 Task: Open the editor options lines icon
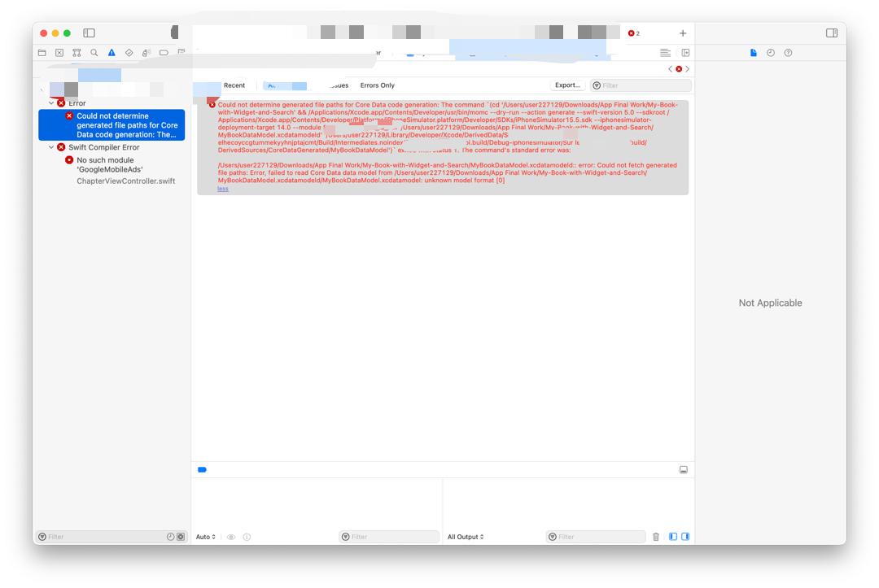pos(666,53)
